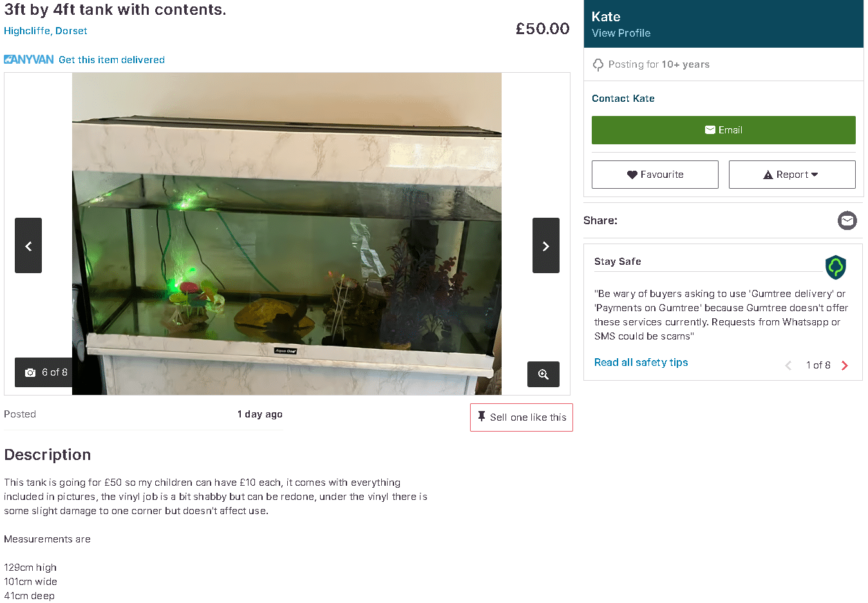Click the seller name Kate

click(x=606, y=17)
